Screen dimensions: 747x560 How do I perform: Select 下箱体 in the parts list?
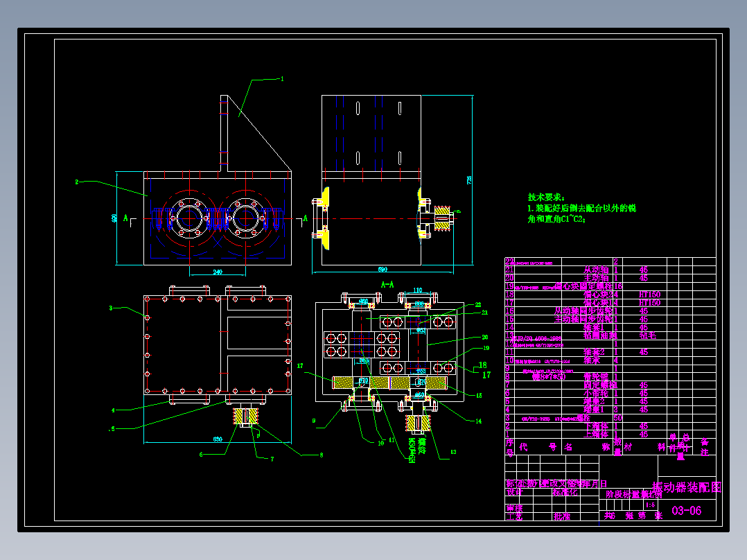coord(597,426)
